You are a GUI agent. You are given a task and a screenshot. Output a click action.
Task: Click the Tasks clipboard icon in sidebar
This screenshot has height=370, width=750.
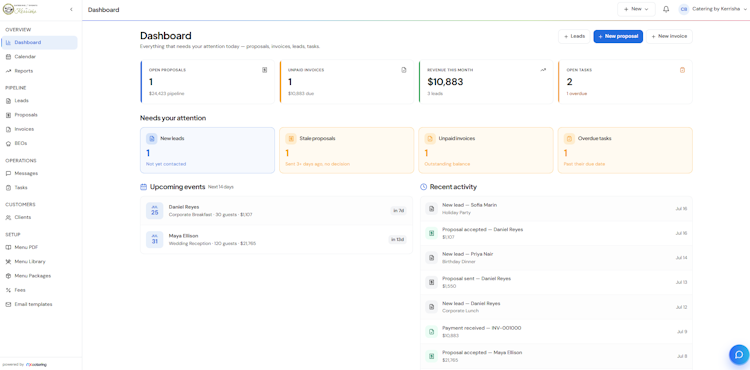[x=9, y=188]
